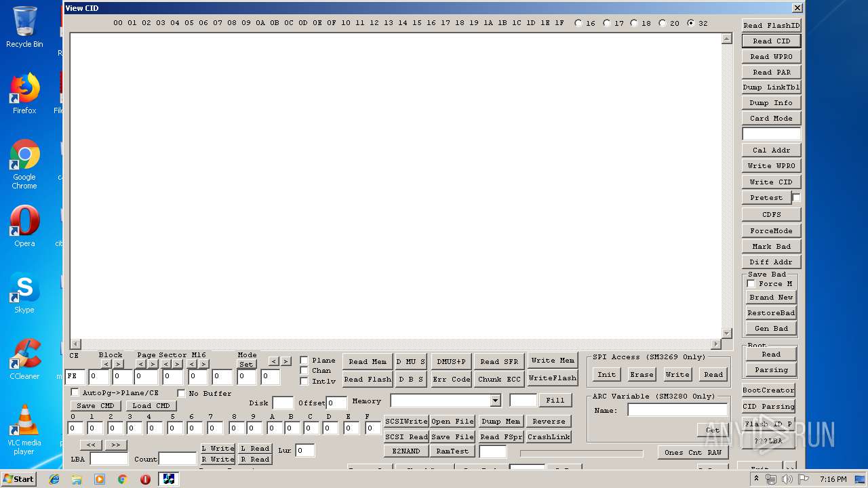This screenshot has width=868, height=488.
Task: Click the hex view scroll-up arrow
Action: pos(727,39)
